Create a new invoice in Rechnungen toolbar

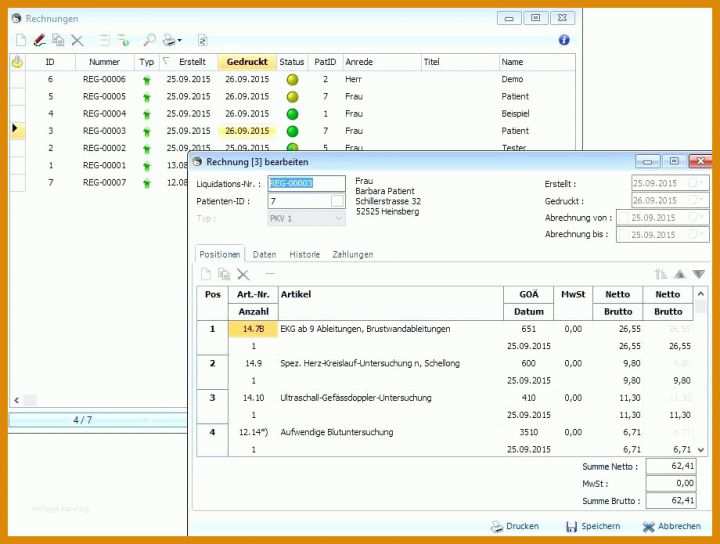[x=21, y=40]
